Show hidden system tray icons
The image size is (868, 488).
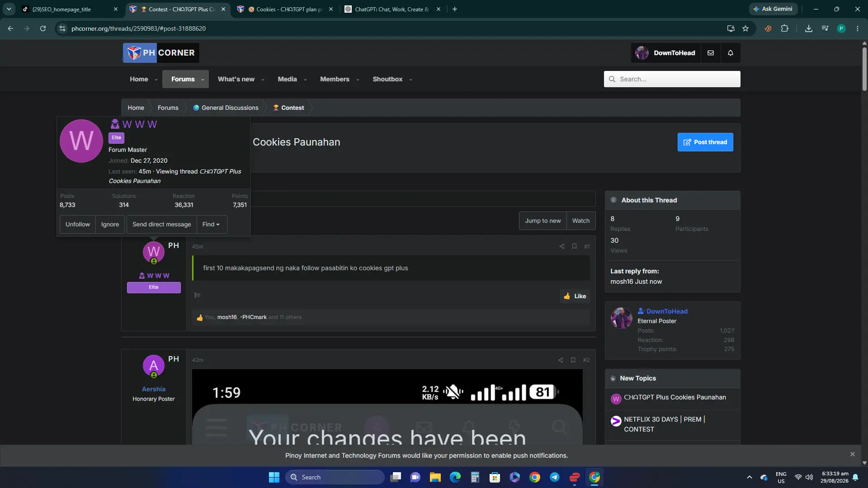pos(750,477)
